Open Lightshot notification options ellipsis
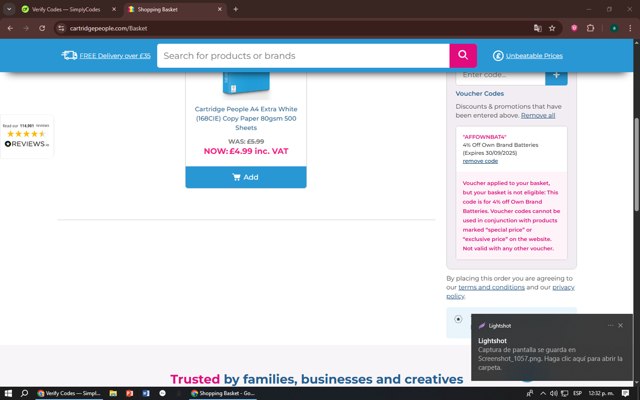The height and width of the screenshot is (400, 640). 610,325
